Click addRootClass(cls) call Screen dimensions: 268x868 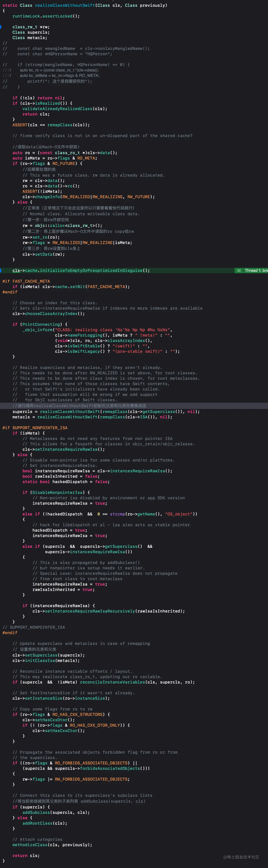pos(45,823)
